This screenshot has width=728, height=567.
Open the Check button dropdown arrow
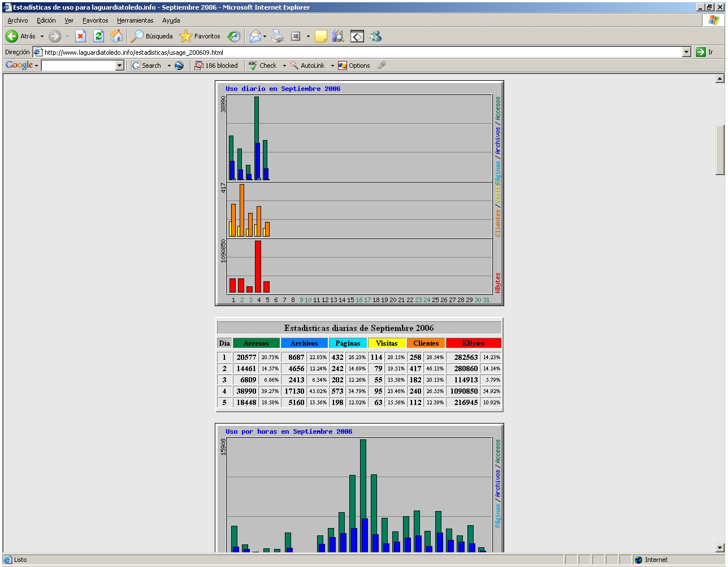284,66
